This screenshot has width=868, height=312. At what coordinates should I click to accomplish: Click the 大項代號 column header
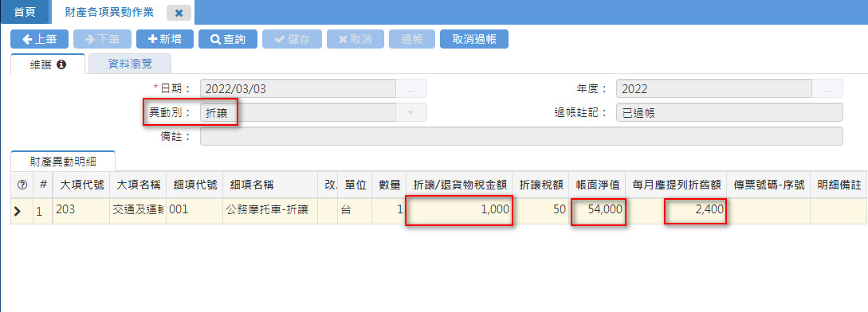coord(81,185)
